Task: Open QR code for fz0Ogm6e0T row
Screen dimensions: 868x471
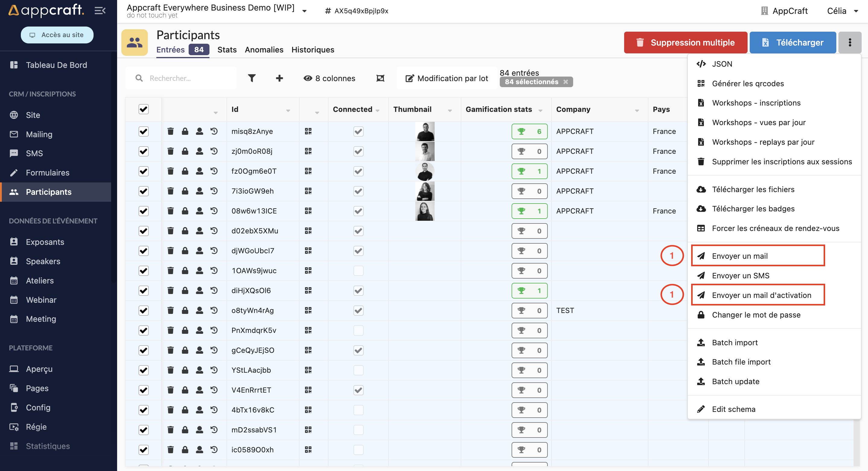Action: coord(308,171)
